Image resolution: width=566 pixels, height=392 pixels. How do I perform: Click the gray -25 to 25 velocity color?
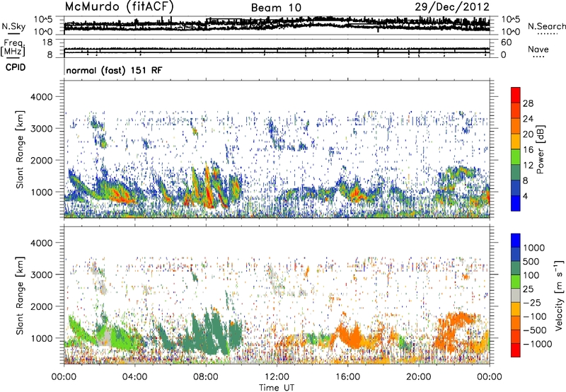click(516, 295)
